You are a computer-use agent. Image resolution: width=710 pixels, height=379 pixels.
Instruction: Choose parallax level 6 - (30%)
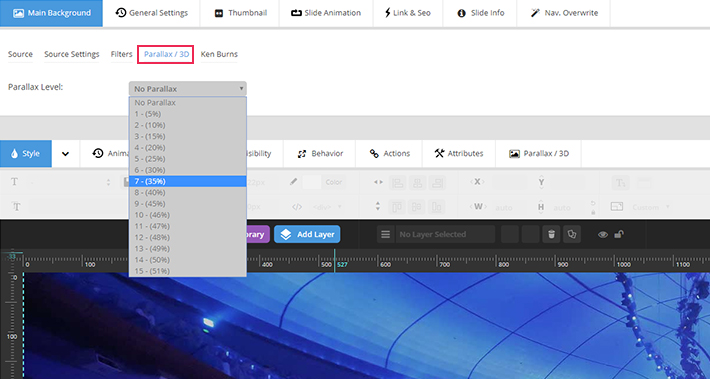pos(187,170)
